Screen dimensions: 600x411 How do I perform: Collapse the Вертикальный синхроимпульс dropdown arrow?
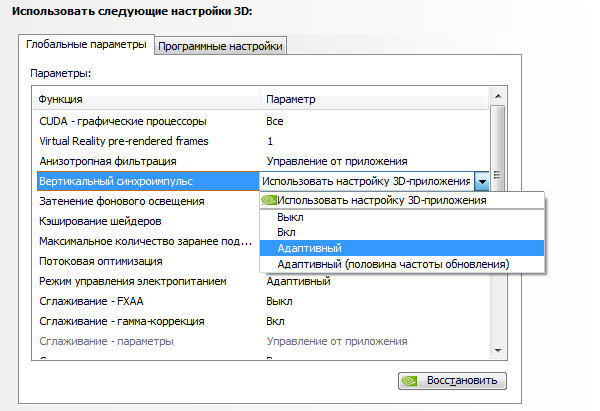[482, 181]
